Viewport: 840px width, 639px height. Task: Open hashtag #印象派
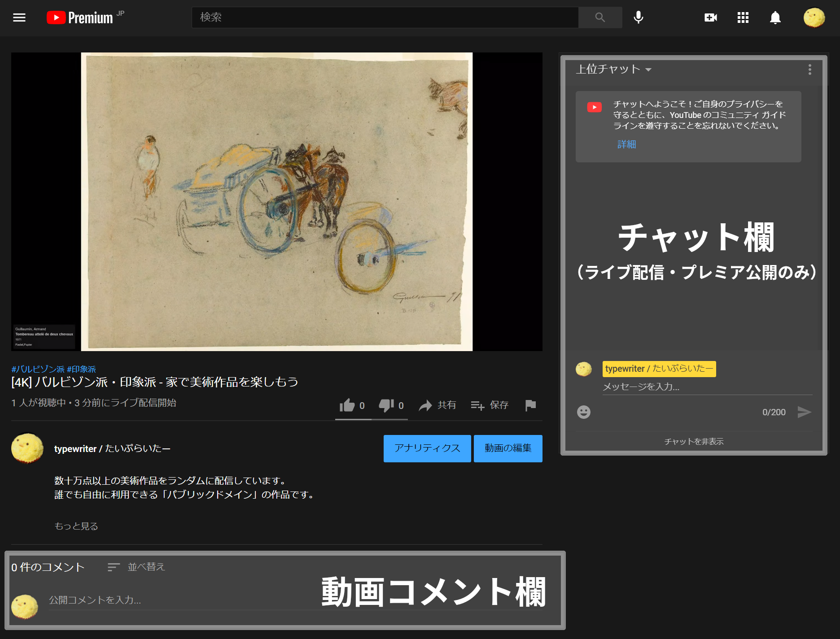click(81, 369)
